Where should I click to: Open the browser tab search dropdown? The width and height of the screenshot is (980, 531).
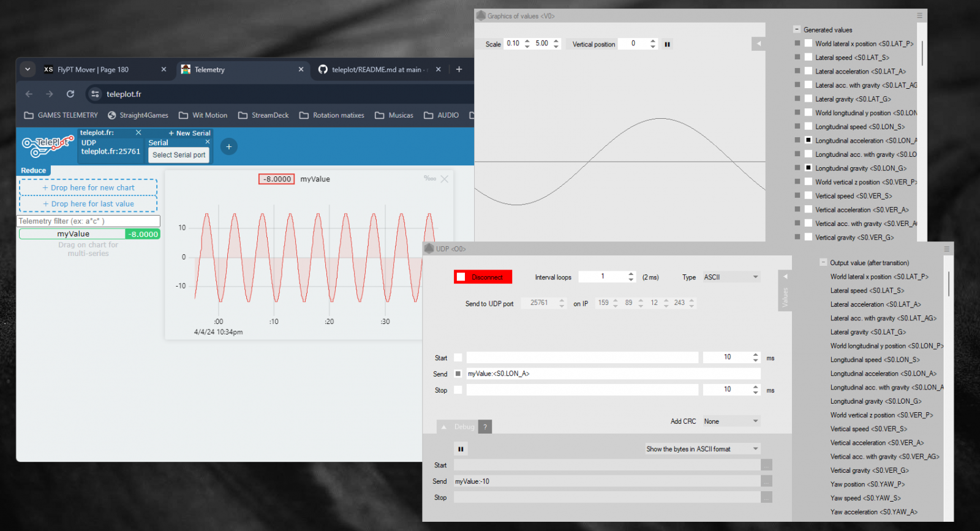click(28, 69)
